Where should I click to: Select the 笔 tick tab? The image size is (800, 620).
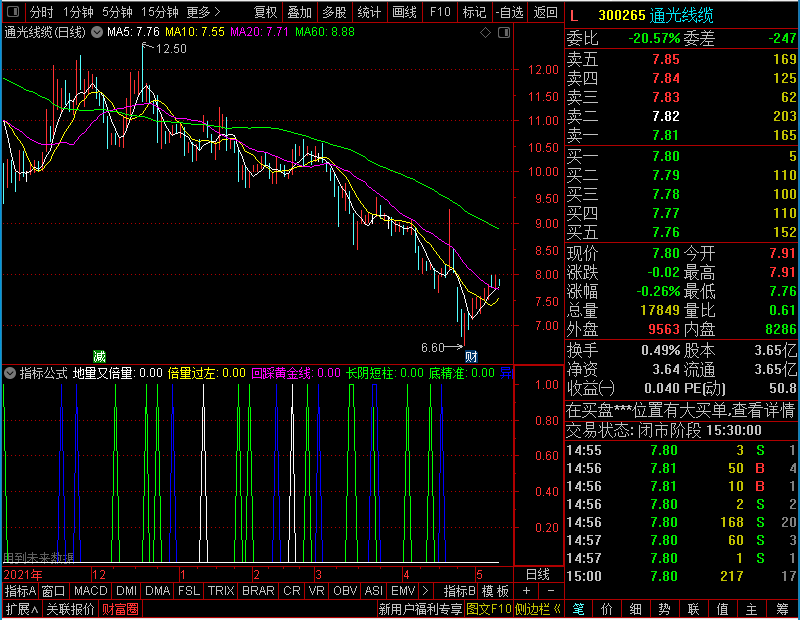pos(578,609)
